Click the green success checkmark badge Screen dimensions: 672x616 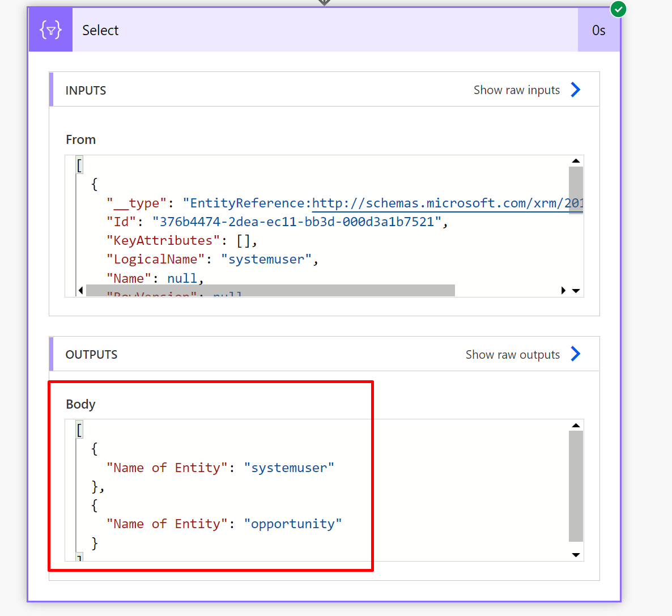(618, 9)
